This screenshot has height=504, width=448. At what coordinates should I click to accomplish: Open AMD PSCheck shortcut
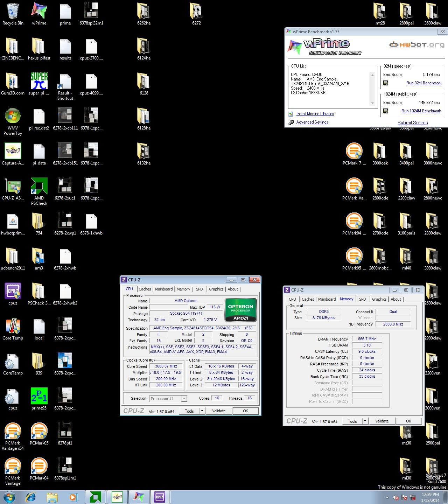click(x=39, y=191)
